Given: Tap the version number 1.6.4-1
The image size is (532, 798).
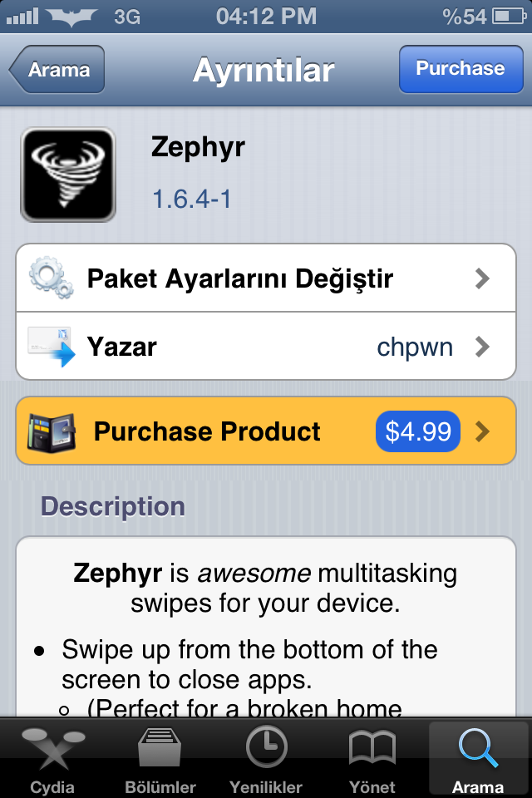Looking at the screenshot, I should point(191,199).
